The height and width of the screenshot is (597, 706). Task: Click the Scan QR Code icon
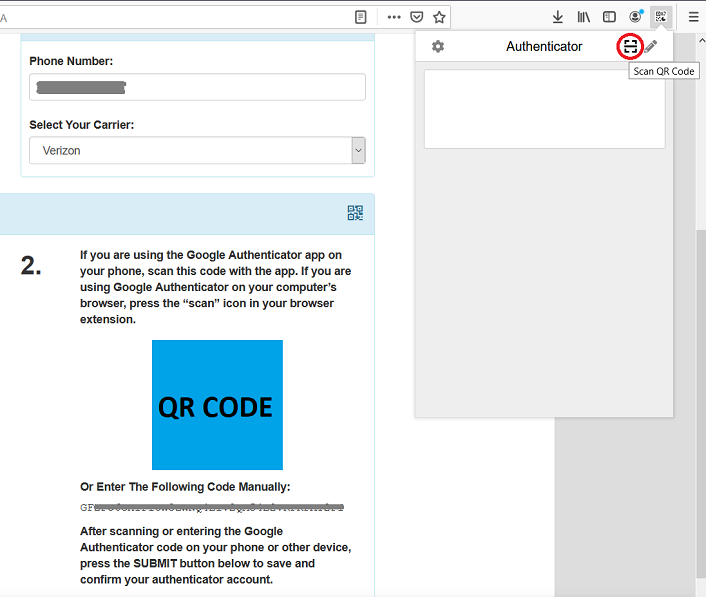[630, 46]
